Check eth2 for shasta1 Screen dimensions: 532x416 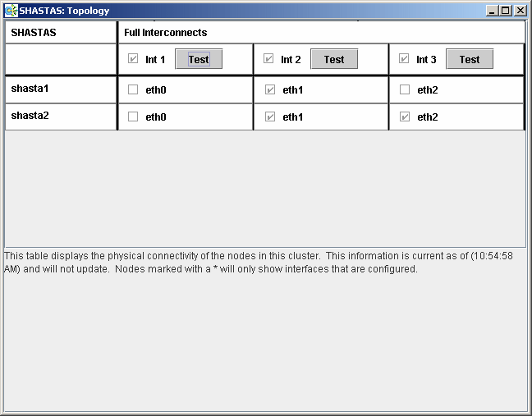click(405, 89)
